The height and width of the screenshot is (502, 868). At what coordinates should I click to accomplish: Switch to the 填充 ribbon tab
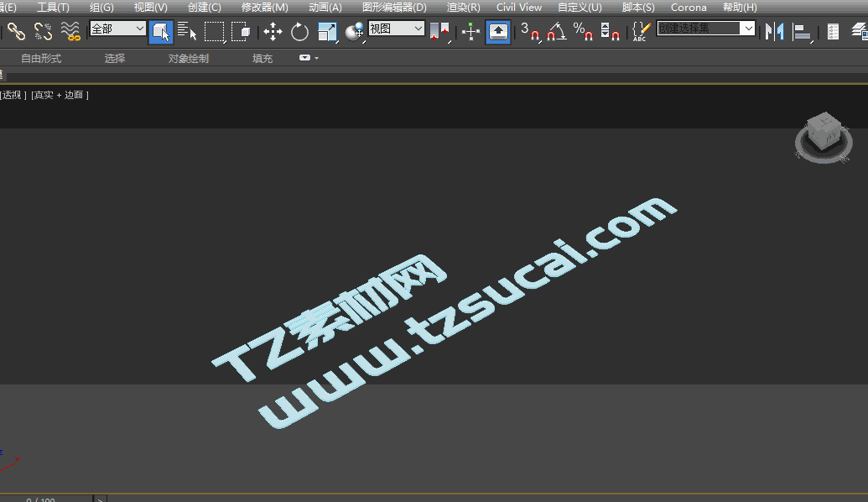click(x=262, y=58)
